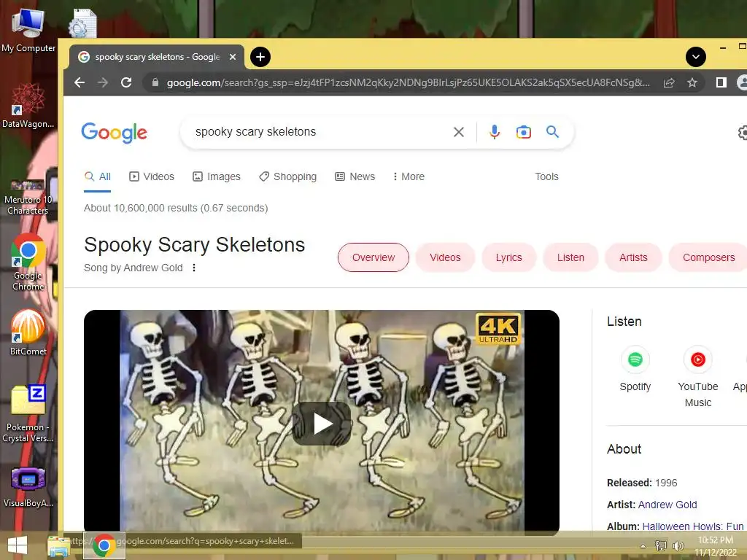
Task: Close the spooky scary skeletons tab
Action: [233, 57]
